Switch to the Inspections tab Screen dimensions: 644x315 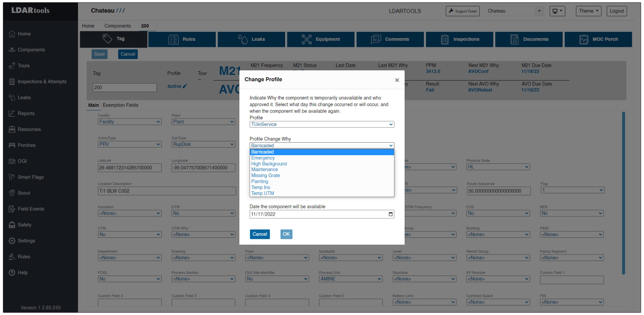click(459, 39)
